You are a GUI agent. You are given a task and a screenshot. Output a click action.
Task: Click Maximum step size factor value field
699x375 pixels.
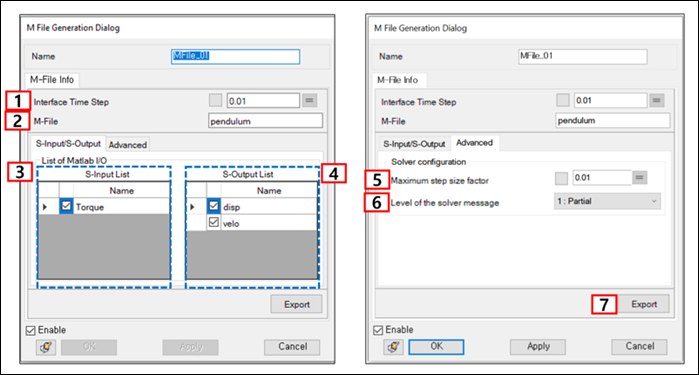point(602,177)
